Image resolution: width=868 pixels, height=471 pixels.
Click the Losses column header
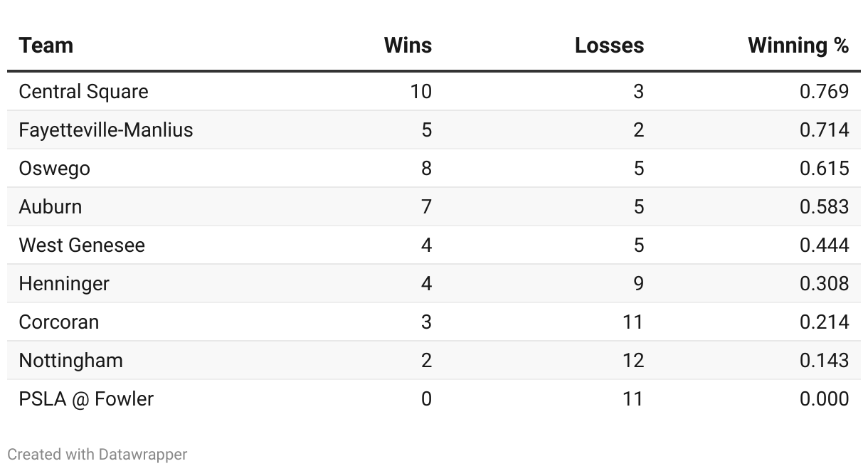[609, 46]
